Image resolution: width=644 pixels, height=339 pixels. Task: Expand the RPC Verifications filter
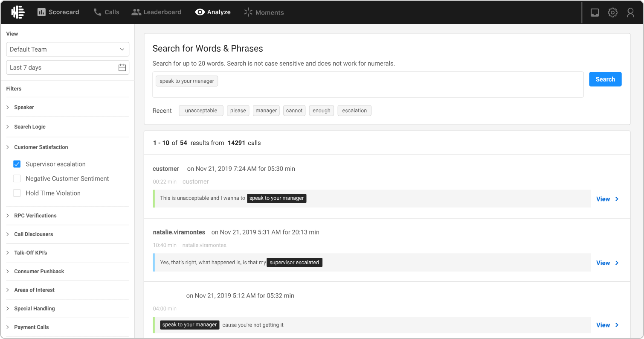pyautogui.click(x=68, y=216)
